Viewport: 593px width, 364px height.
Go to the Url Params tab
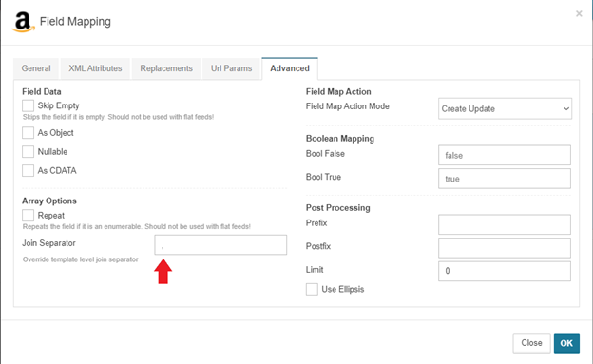point(232,68)
